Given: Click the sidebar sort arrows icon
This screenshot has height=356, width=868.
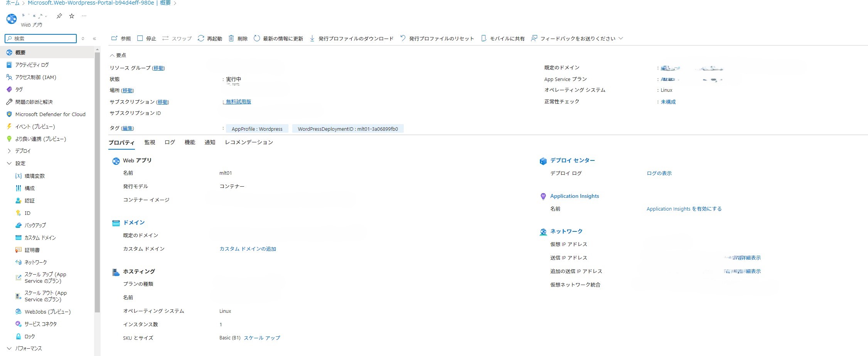Looking at the screenshot, I should (x=83, y=39).
